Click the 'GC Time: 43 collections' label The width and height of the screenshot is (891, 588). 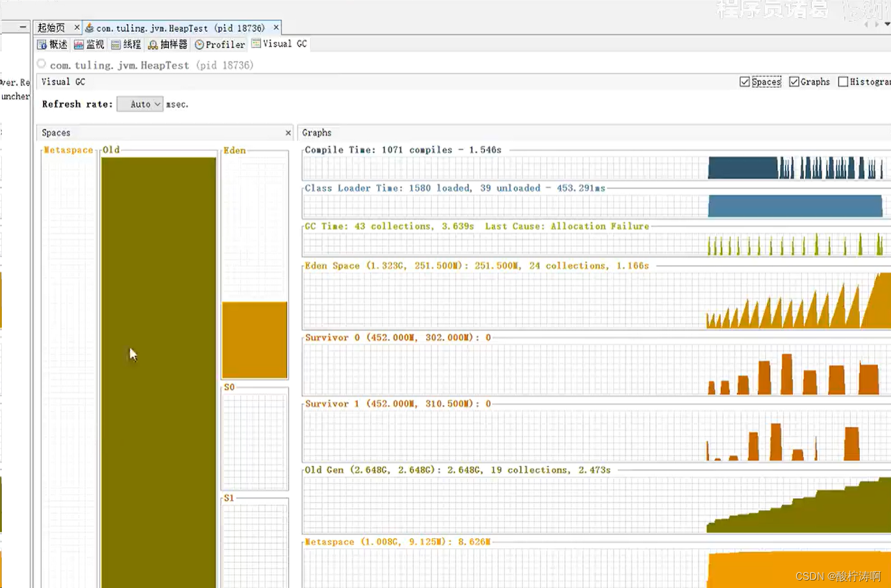477,226
